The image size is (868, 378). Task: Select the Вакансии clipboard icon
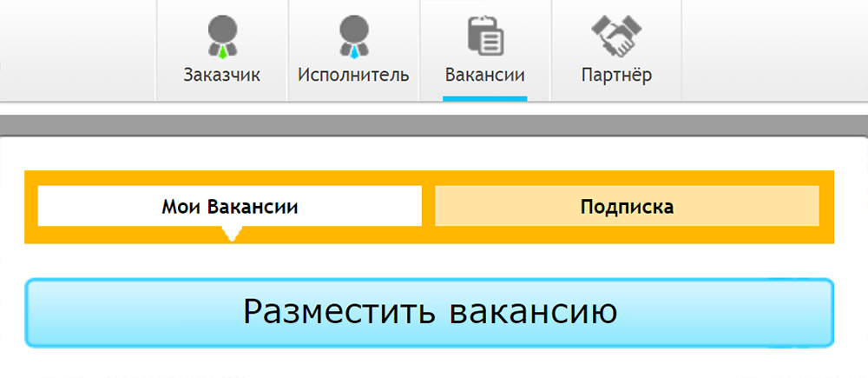click(x=484, y=36)
